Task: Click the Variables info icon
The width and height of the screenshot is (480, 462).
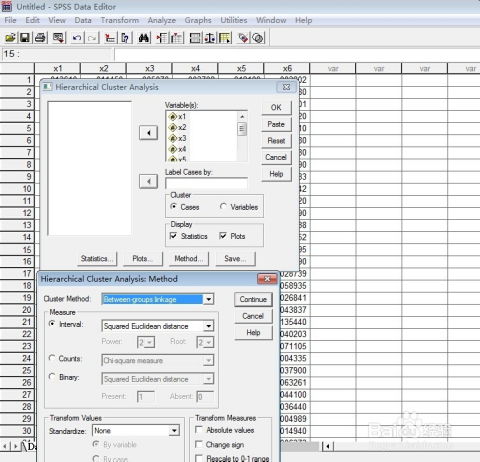Action: click(x=125, y=38)
